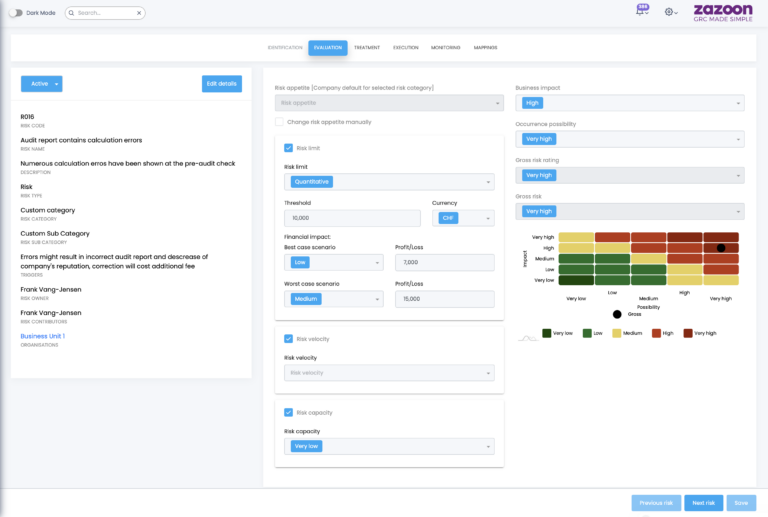The width and height of the screenshot is (768, 517).
Task: Uncheck the Risk velocity checkbox
Action: tap(289, 339)
